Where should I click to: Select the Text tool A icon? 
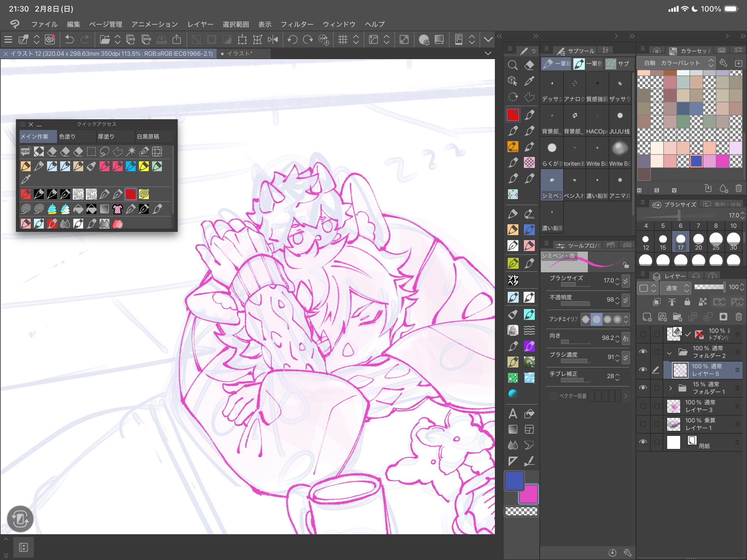[x=512, y=414]
